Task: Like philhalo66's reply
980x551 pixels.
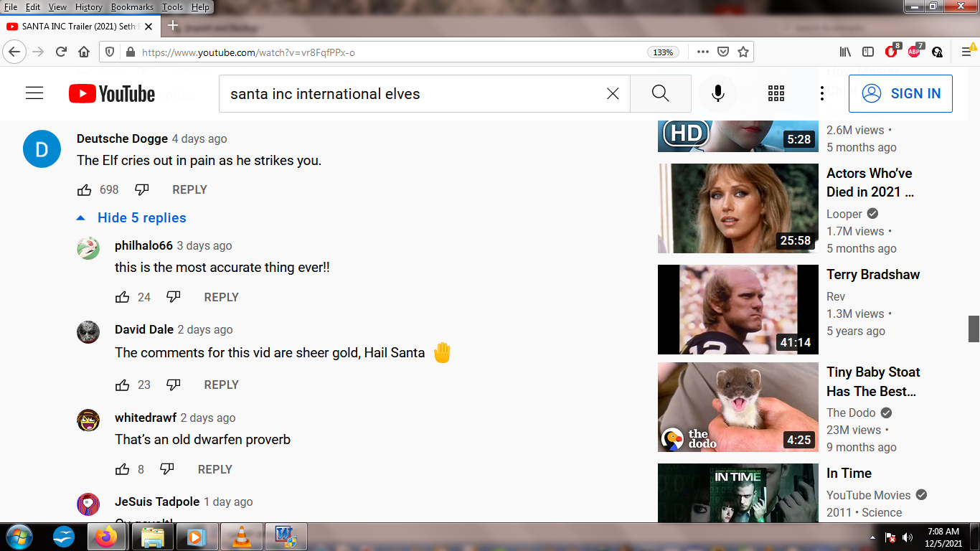Action: click(123, 297)
